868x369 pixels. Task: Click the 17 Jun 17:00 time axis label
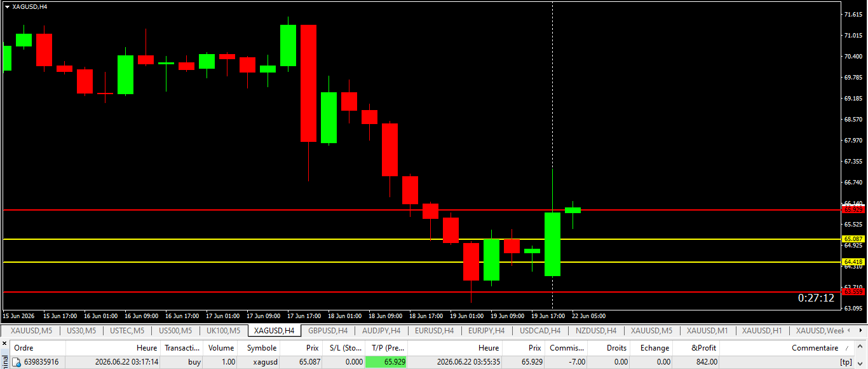pos(304,316)
